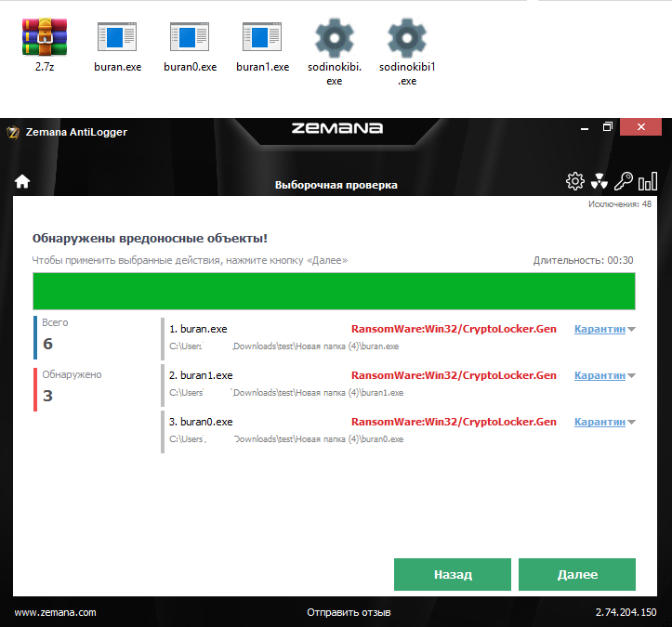Select the sodinokibi.exe gear icon
This screenshot has height=627, width=672.
point(335,38)
